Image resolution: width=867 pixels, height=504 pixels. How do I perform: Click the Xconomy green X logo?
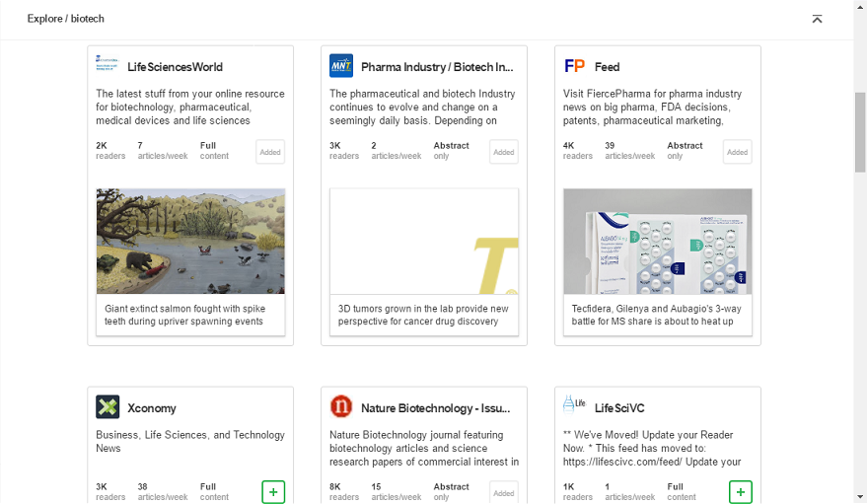(108, 407)
